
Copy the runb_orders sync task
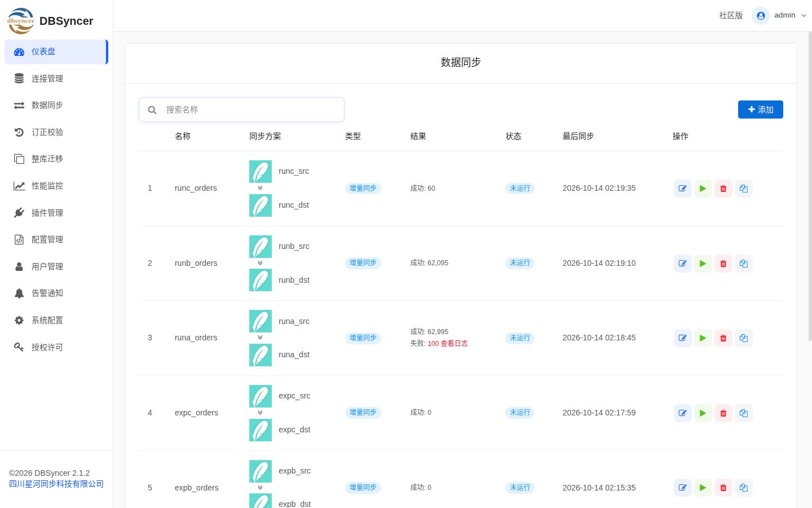click(744, 264)
